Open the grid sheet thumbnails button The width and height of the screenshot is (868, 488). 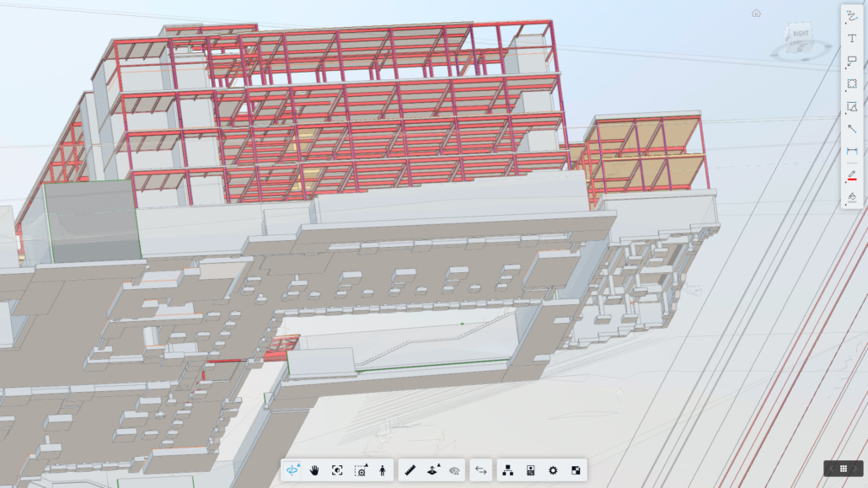click(844, 469)
